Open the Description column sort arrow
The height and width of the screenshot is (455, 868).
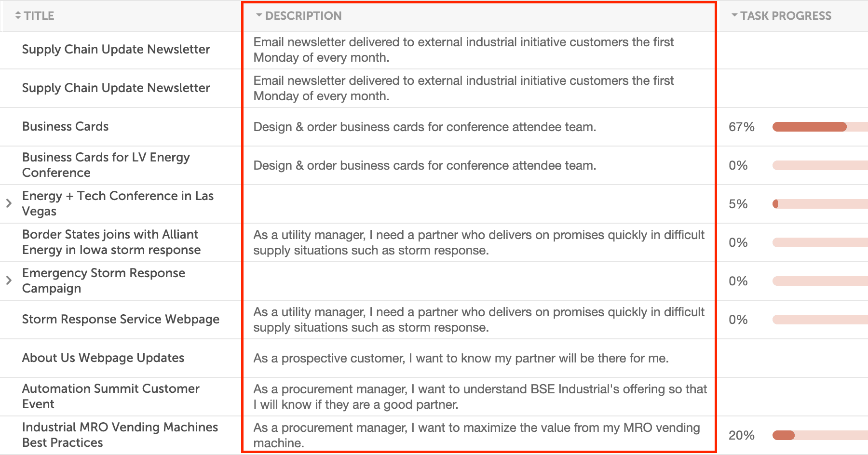[x=259, y=15]
